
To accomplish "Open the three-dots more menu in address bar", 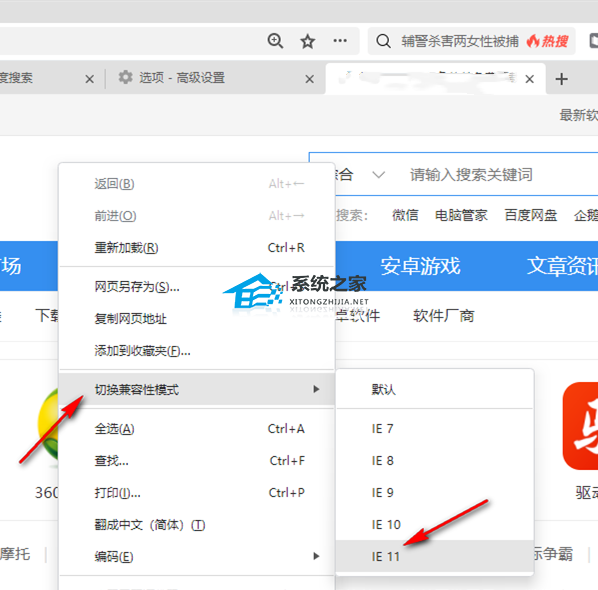I will pos(340,40).
